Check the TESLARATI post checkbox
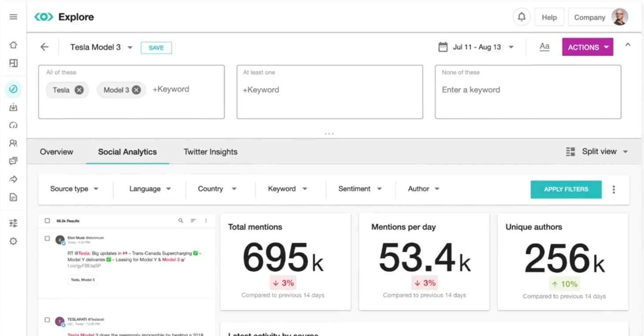 (x=47, y=320)
